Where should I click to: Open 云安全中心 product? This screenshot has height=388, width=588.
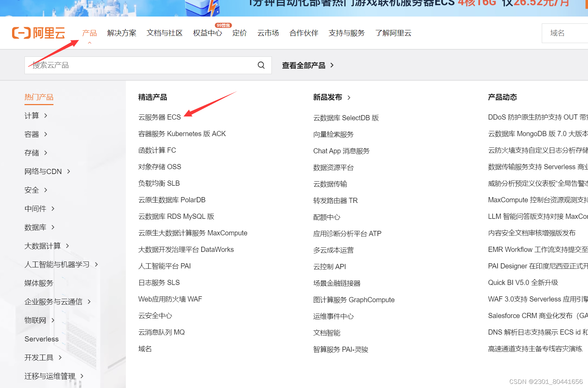point(155,316)
